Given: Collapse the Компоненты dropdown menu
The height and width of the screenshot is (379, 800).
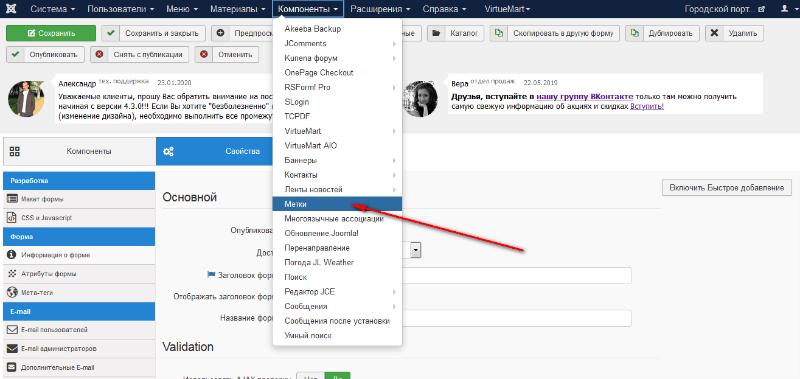Looking at the screenshot, I should pos(308,9).
